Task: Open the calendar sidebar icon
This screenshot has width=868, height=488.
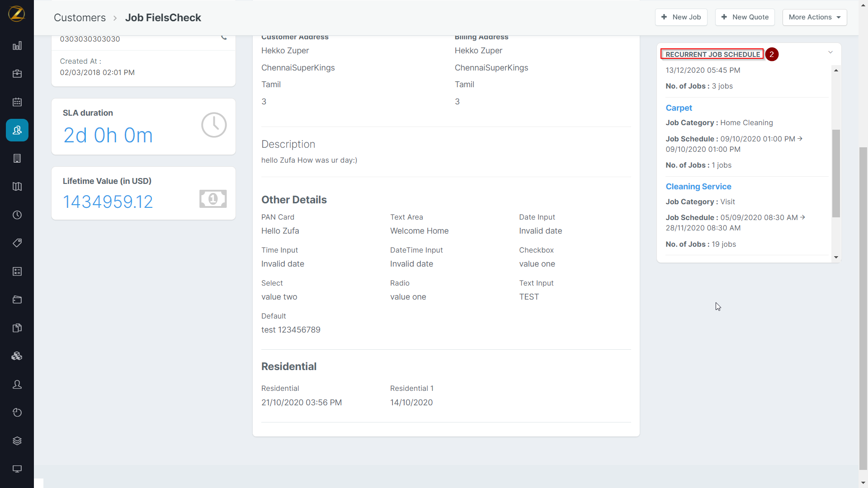Action: (x=17, y=102)
